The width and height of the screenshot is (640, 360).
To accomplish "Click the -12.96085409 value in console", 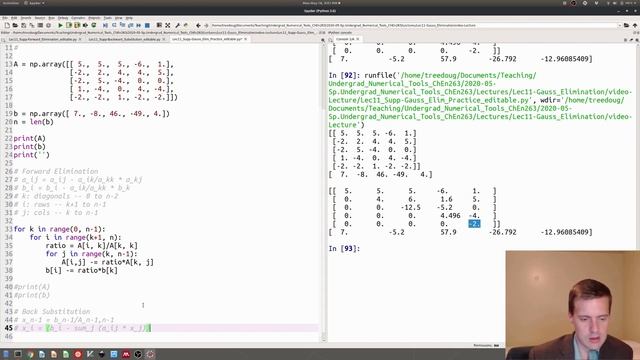I will (x=566, y=232).
